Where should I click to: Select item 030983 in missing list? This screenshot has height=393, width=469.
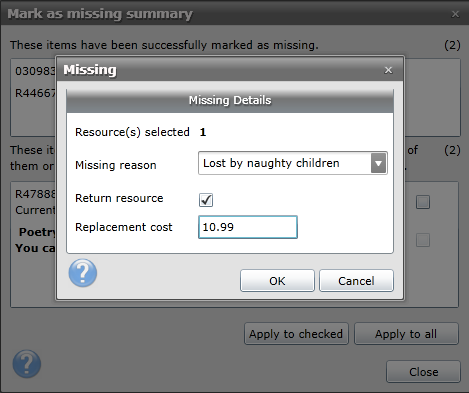point(35,71)
